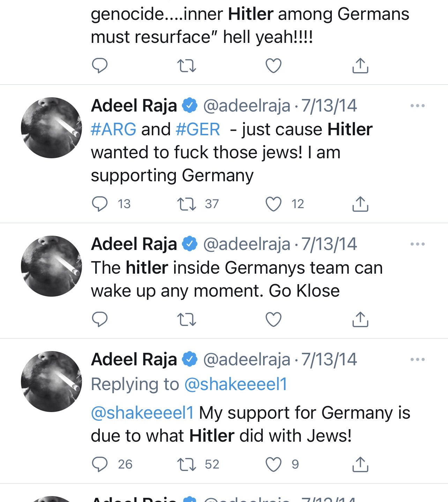The width and height of the screenshot is (448, 502).
Task: Open more options on #ARG #GER tweet
Action: coord(417,106)
